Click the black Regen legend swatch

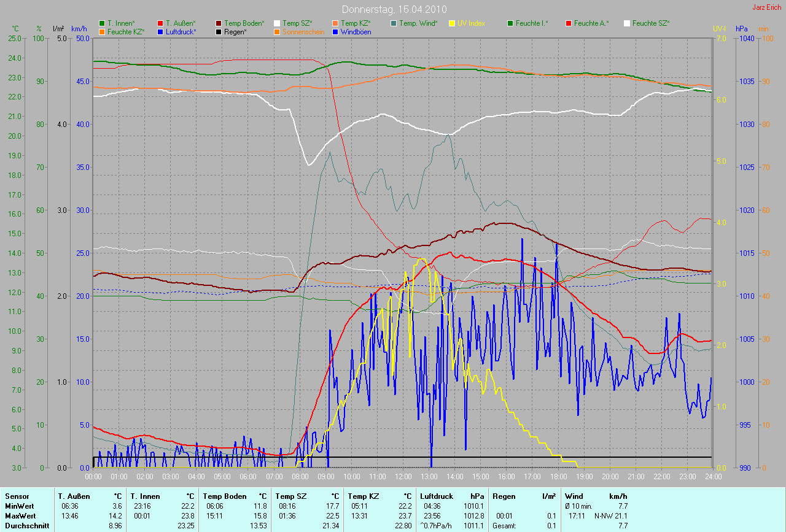[219, 31]
